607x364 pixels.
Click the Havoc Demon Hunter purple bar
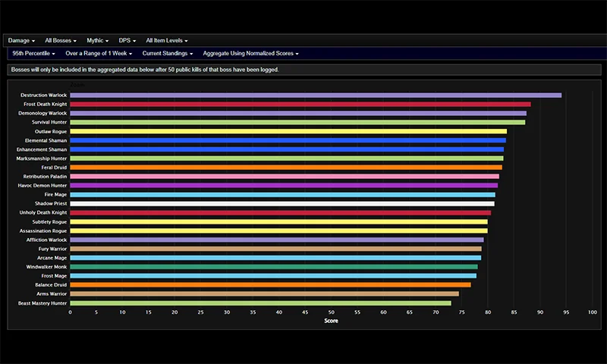pyautogui.click(x=284, y=185)
